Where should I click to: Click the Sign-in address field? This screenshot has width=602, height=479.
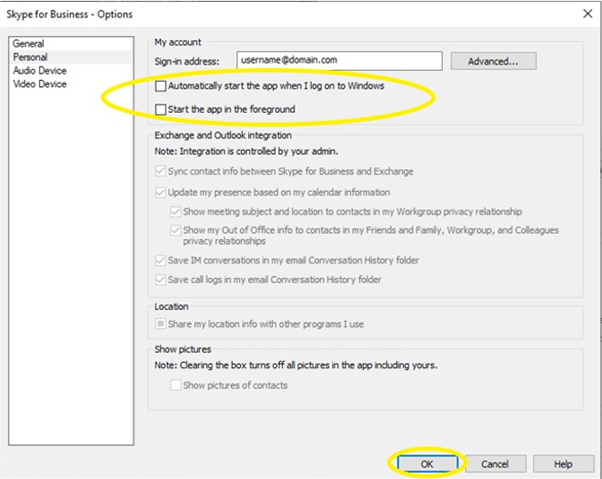(x=339, y=61)
